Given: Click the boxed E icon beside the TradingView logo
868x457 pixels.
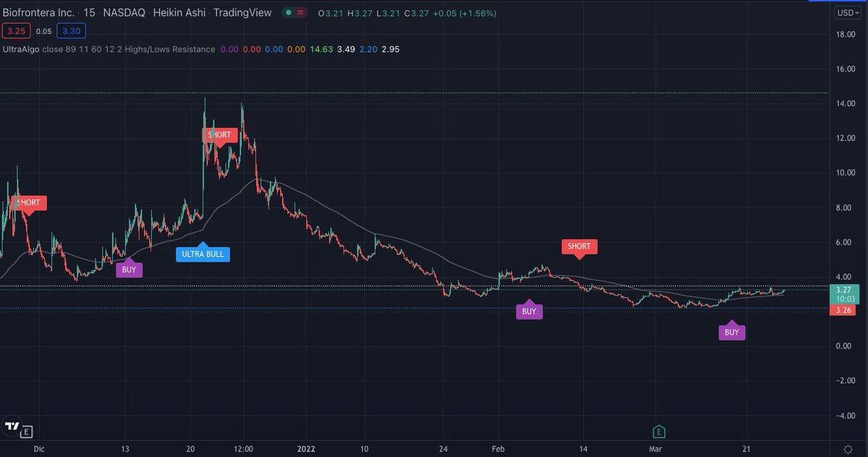Looking at the screenshot, I should (27, 432).
